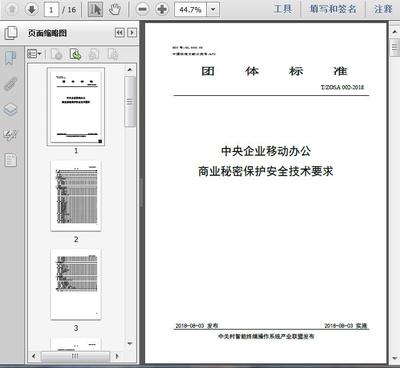Click the extract pages thumbnail toolbar icon
This screenshot has width=400, height=368.
[113, 54]
